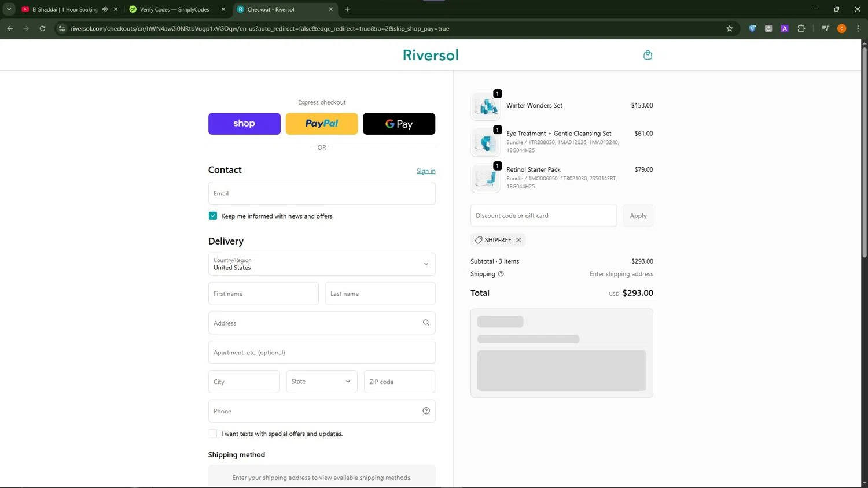The width and height of the screenshot is (868, 488).
Task: Click the Address input field
Action: coord(322,323)
